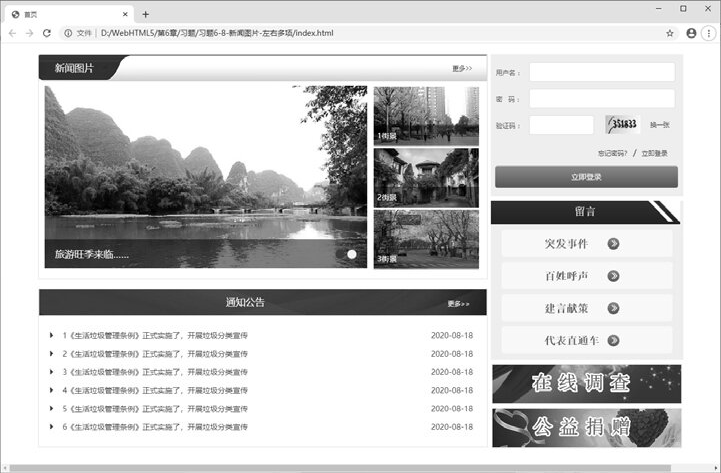Click the site info icon in address bar
The height and width of the screenshot is (473, 721).
click(x=68, y=33)
